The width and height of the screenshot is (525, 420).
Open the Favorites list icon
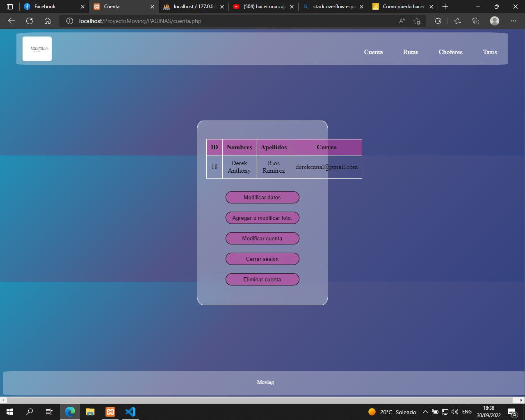click(x=458, y=21)
